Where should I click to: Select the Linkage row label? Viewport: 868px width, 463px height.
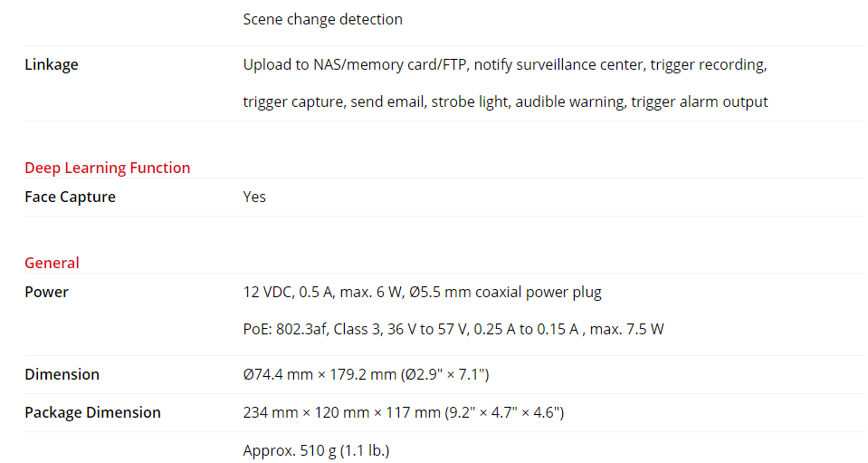[x=52, y=65]
